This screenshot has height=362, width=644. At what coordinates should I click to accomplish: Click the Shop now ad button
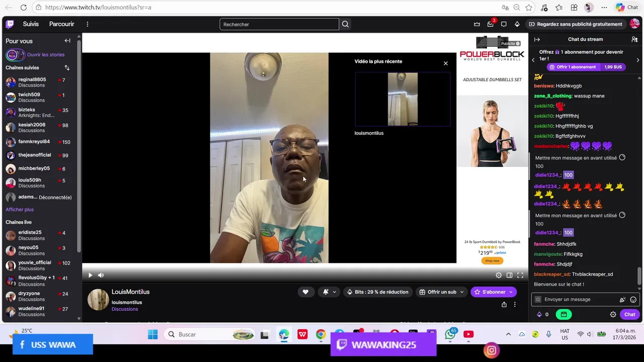[492, 261]
